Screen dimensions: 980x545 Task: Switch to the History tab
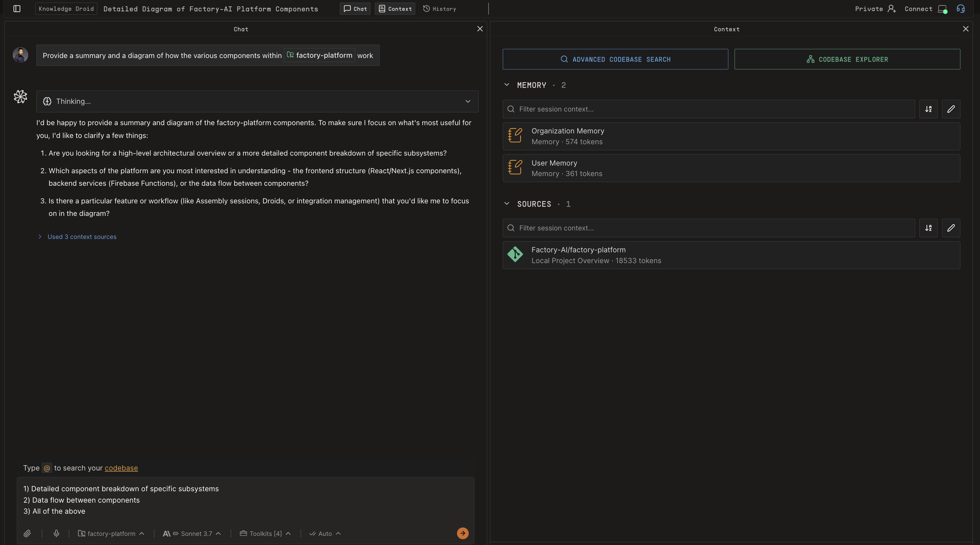439,8
